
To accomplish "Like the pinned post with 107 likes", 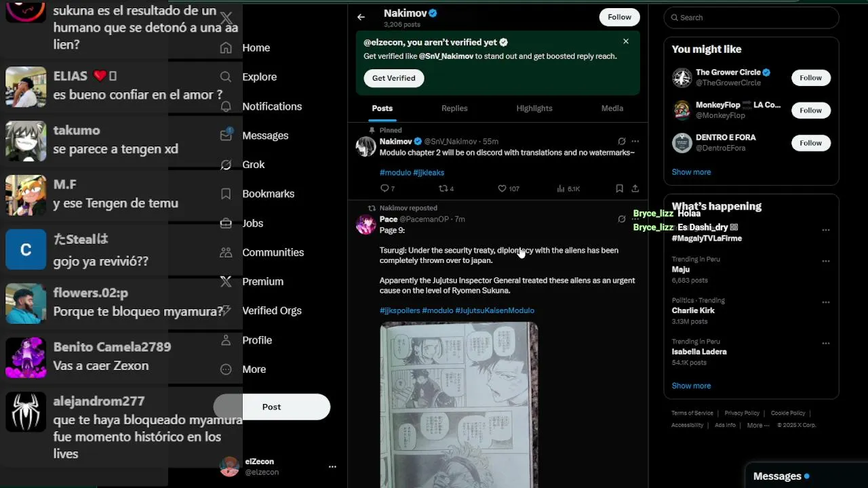I will (x=509, y=188).
